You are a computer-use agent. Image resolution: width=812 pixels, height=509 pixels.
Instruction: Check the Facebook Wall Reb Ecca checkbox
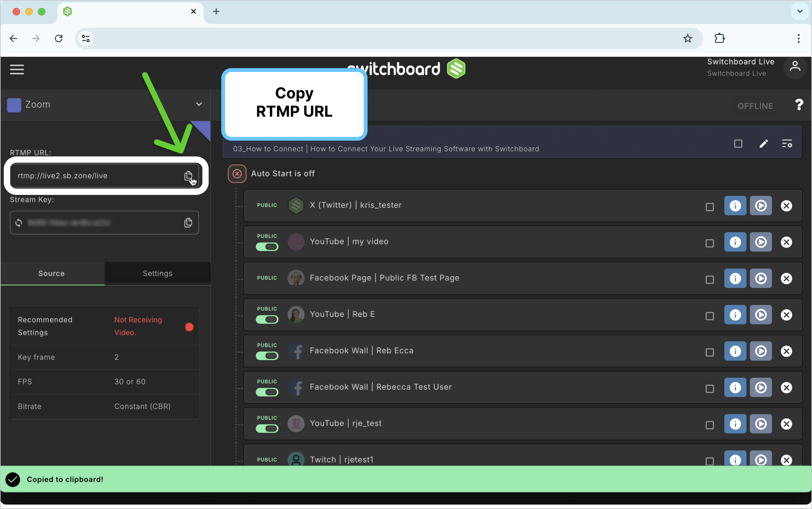710,352
